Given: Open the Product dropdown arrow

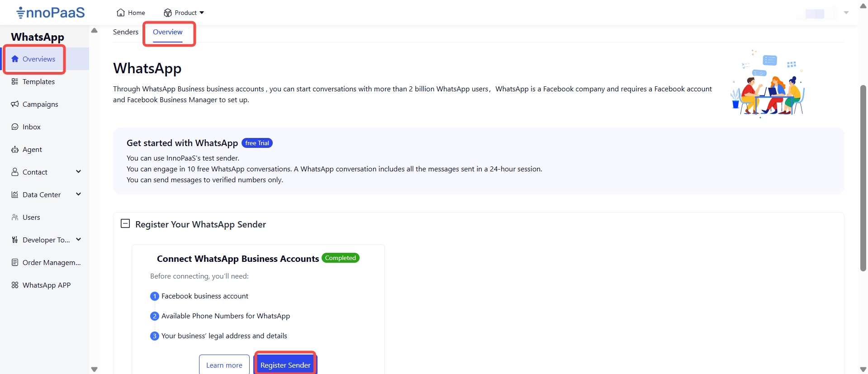Looking at the screenshot, I should pos(202,13).
